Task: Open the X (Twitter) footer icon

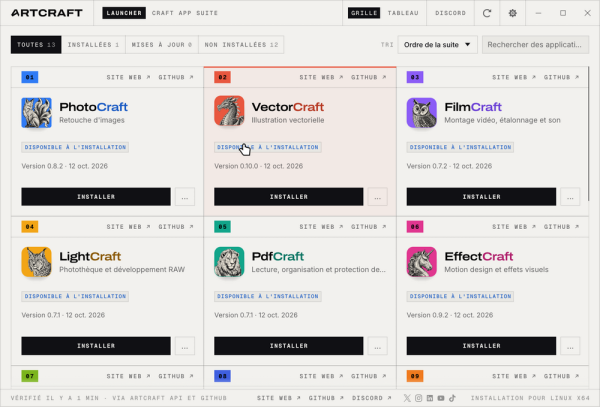Action: (407, 398)
